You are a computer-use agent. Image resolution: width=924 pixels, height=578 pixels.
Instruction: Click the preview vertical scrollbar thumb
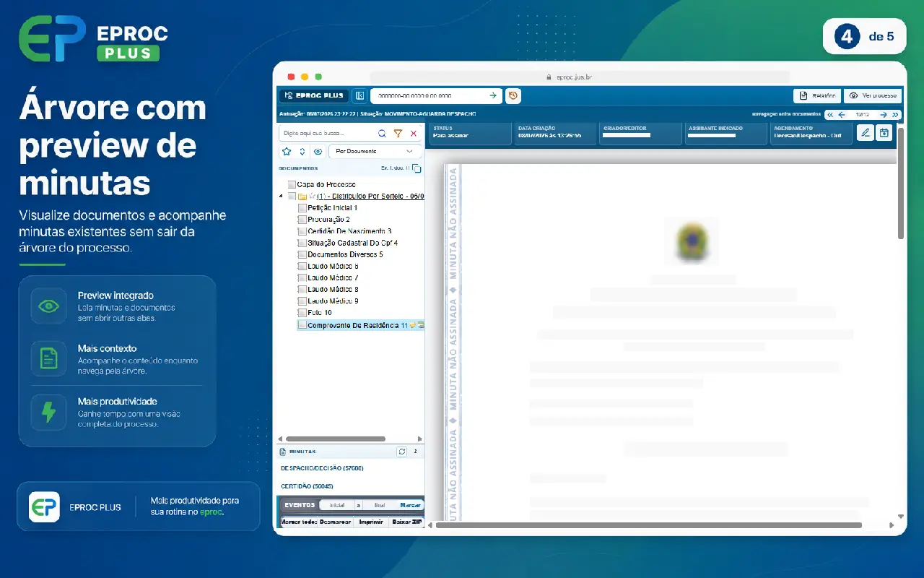[900, 184]
